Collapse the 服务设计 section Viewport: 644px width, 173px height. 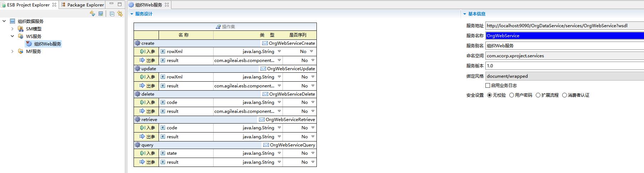tap(132, 14)
